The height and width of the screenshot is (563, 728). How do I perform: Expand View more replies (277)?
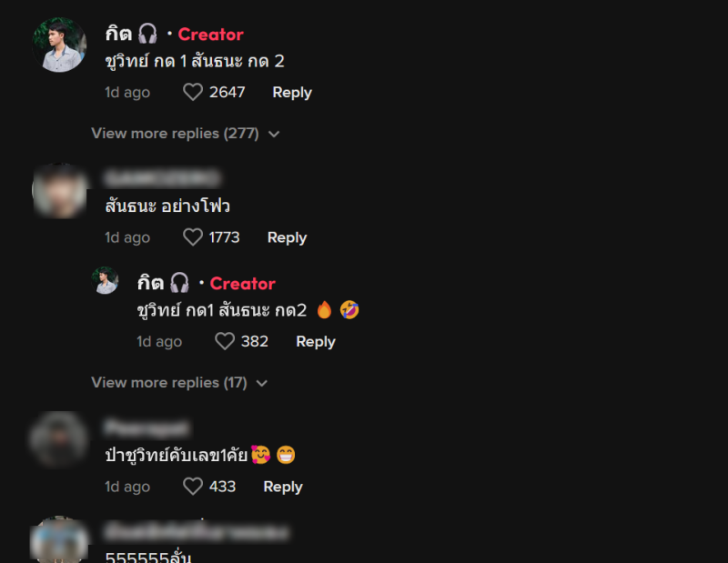[x=175, y=134]
